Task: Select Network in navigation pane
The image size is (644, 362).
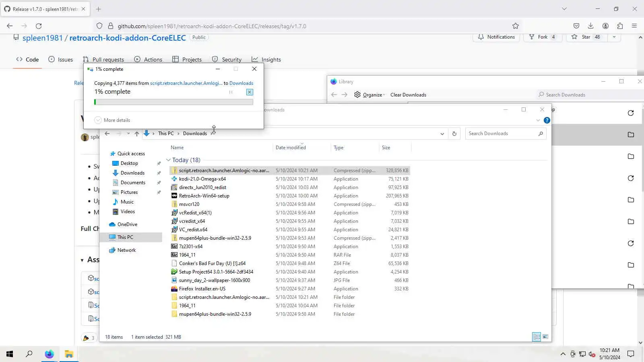Action: (x=126, y=250)
